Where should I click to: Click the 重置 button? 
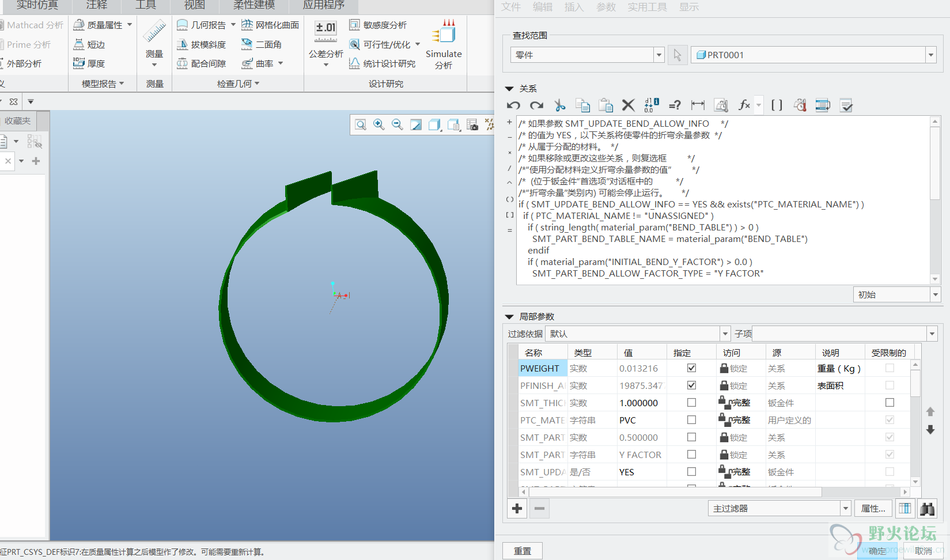click(523, 551)
